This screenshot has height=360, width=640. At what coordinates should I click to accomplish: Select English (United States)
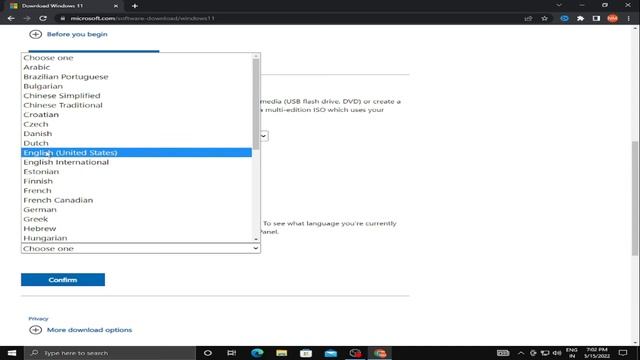(x=136, y=153)
